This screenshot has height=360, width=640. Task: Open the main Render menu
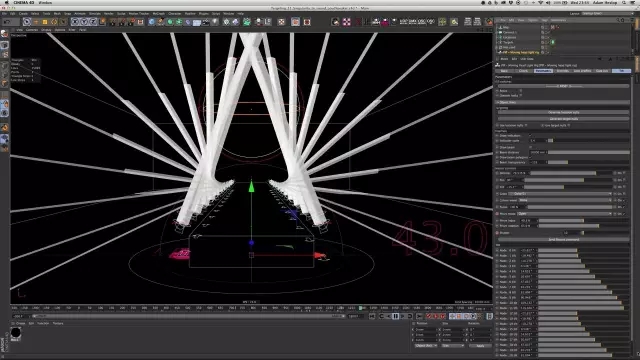pyautogui.click(x=109, y=13)
